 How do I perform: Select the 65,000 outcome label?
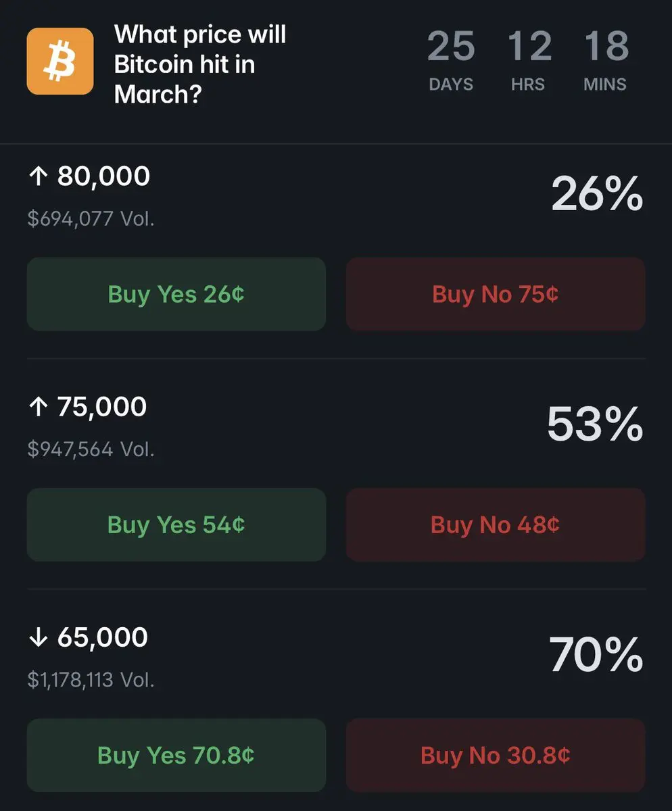pyautogui.click(x=103, y=638)
